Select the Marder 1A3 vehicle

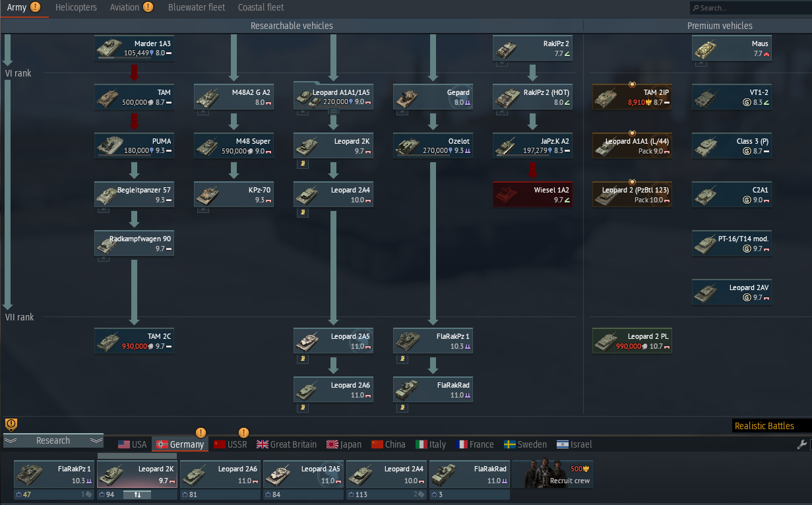pyautogui.click(x=135, y=48)
